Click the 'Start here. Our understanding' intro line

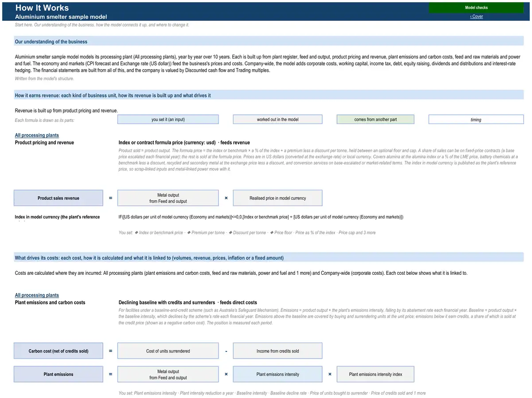coord(102,25)
